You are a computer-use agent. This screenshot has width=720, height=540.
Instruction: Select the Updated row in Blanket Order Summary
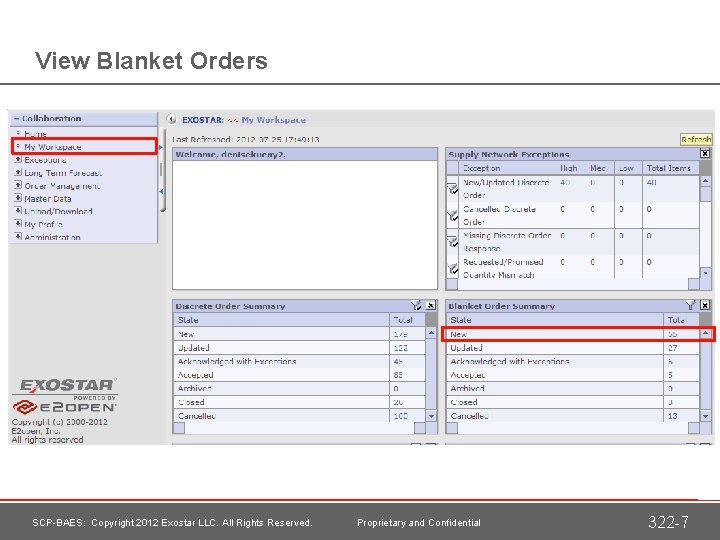(572, 348)
